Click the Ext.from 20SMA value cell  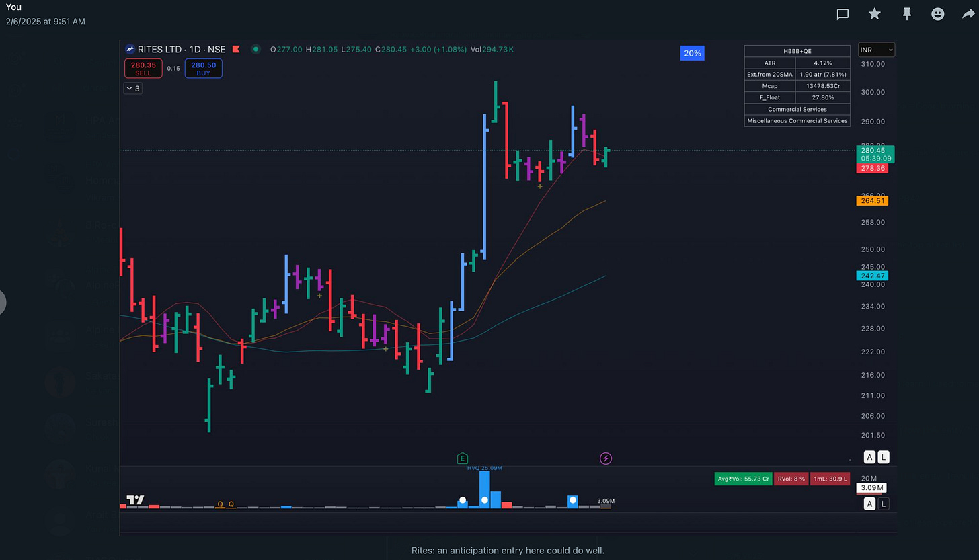[822, 74]
